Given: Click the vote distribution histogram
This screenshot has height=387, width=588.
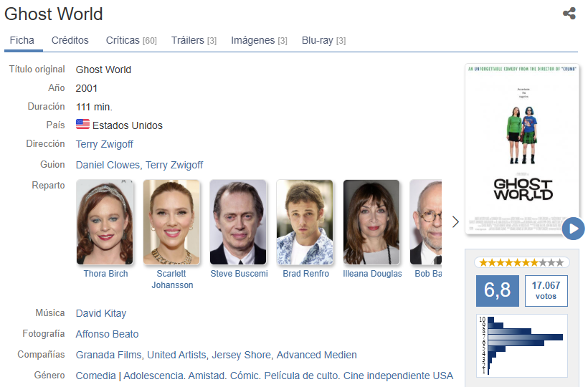Looking at the screenshot, I should click(x=521, y=345).
